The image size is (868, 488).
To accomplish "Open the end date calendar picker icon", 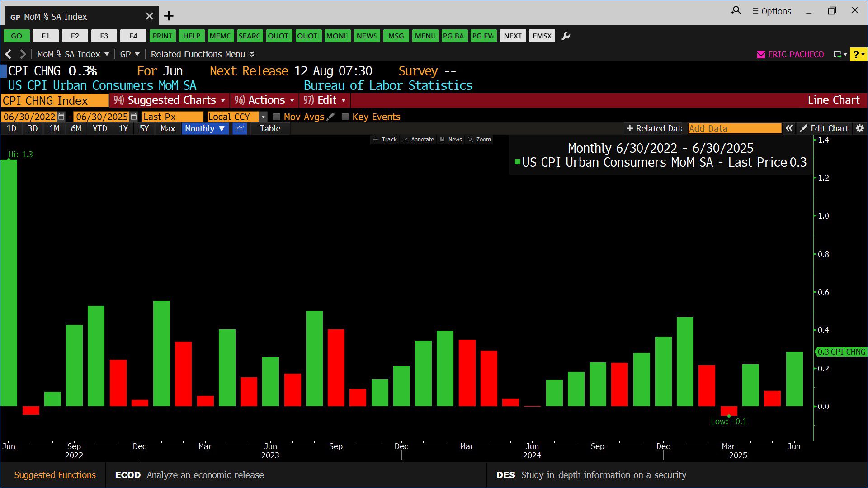I will [133, 117].
